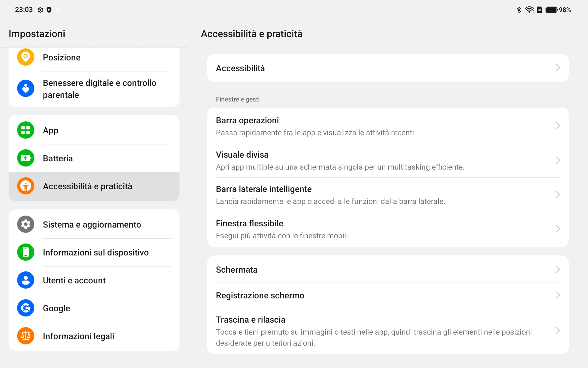The height and width of the screenshot is (368, 588).
Task: Open the Utenti e account person icon
Action: coord(26,280)
